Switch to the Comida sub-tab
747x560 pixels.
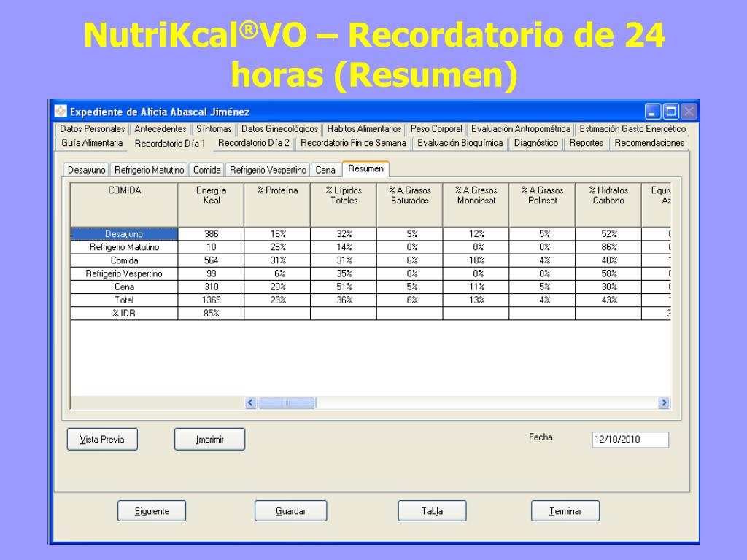(206, 170)
